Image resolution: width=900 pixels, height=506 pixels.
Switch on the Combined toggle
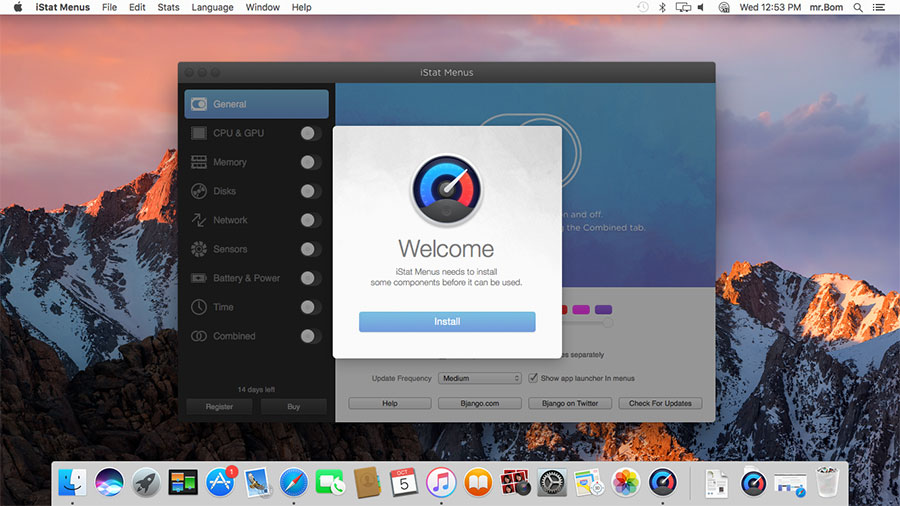pos(311,336)
